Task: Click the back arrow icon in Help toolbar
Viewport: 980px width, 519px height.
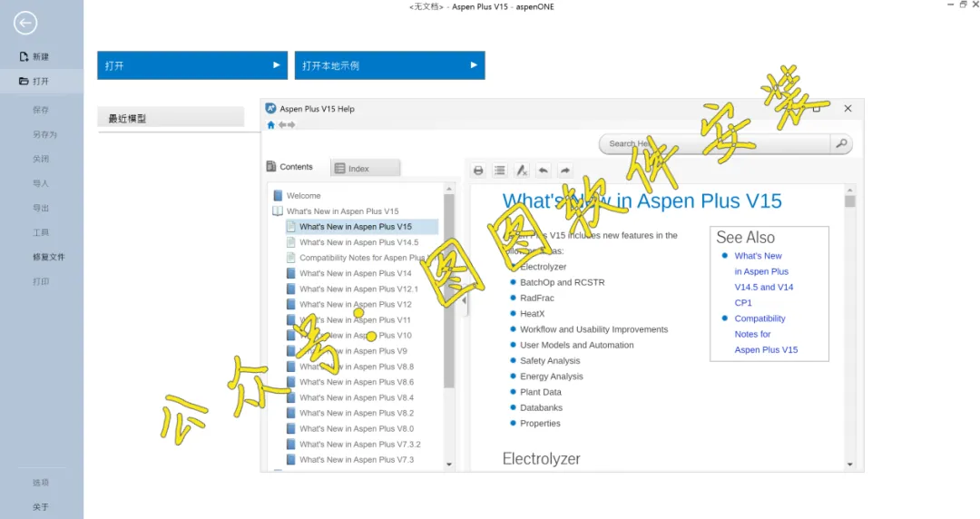Action: tap(544, 170)
